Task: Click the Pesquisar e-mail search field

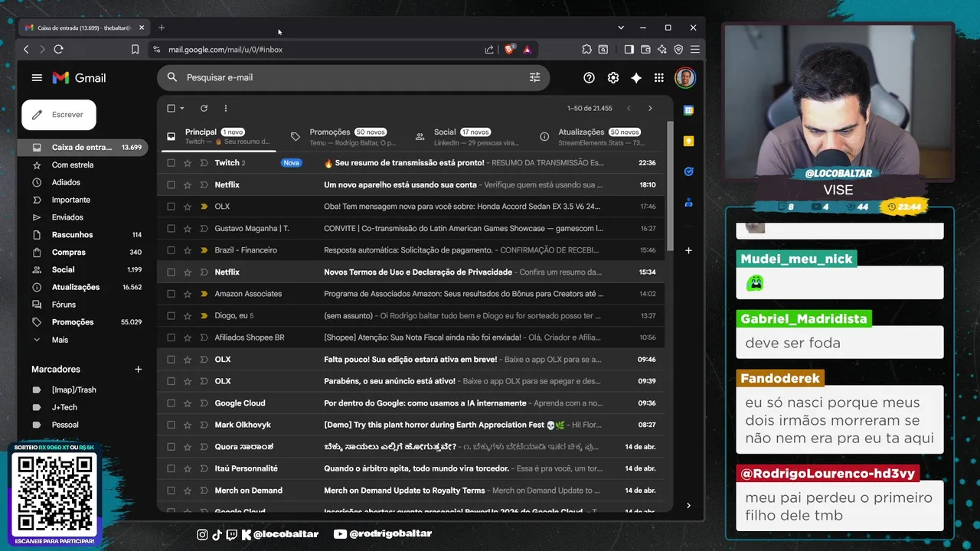Action: [x=352, y=77]
